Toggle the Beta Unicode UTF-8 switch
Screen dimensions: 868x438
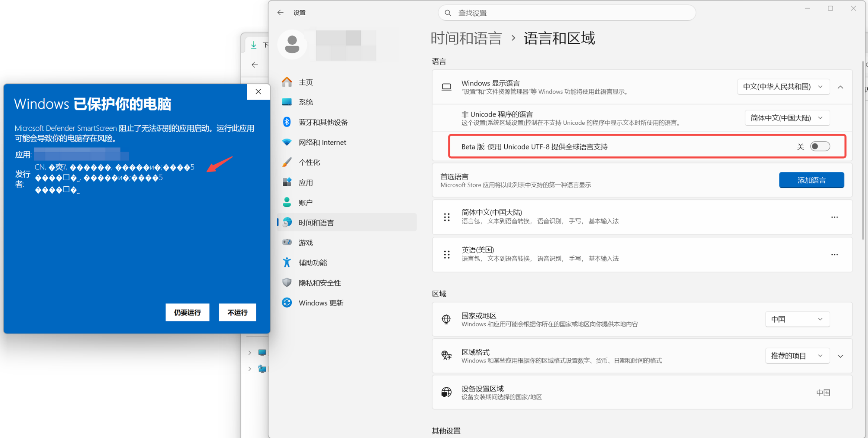(x=820, y=146)
